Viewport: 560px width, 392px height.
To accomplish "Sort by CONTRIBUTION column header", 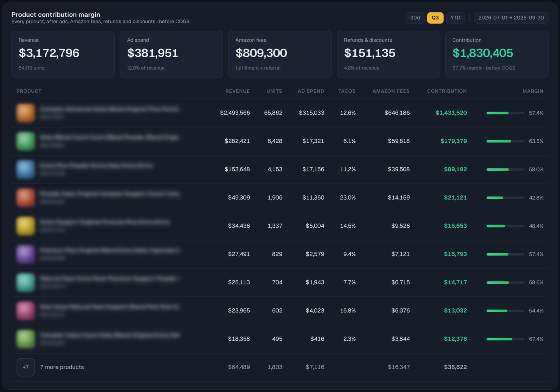I will 447,91.
